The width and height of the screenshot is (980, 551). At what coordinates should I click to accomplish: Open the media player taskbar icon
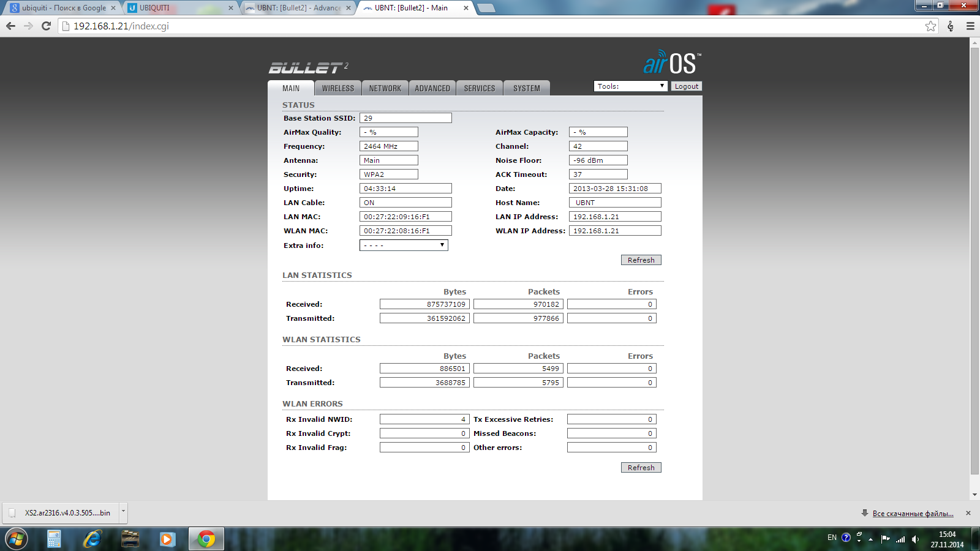pyautogui.click(x=167, y=539)
